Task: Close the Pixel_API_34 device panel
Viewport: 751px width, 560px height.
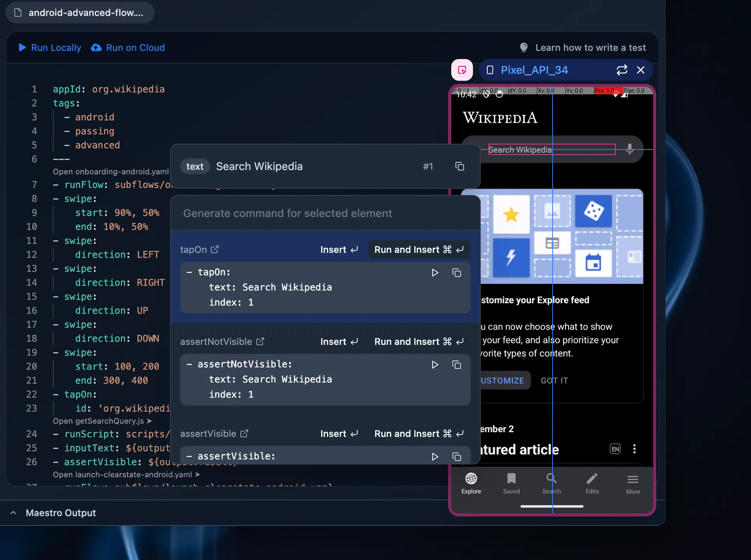Action: tap(641, 70)
